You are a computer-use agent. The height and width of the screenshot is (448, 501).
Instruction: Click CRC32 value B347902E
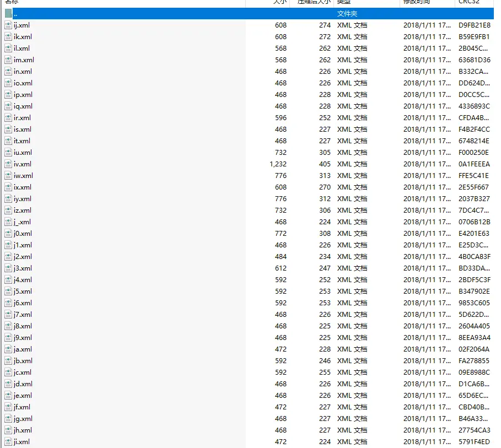point(474,291)
